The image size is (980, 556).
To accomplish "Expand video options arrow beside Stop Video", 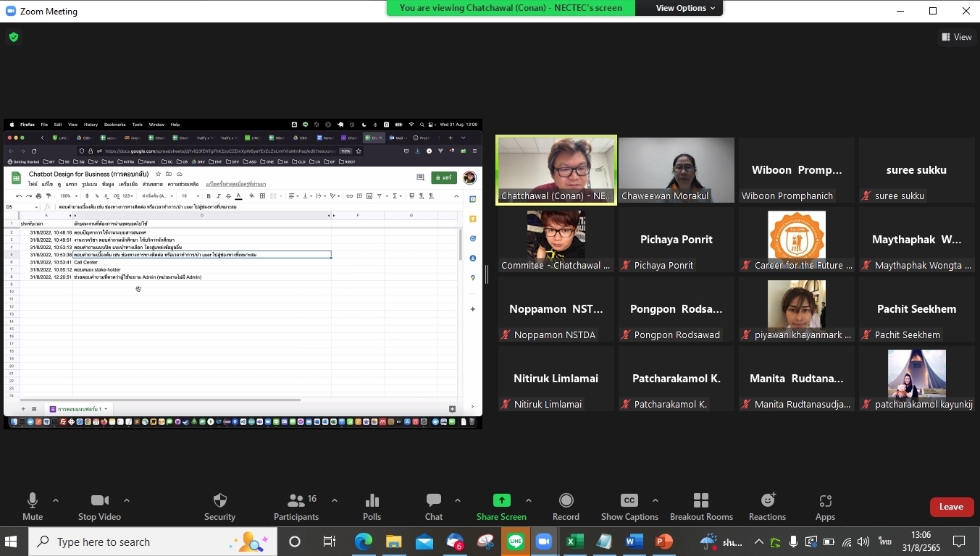I will tap(127, 500).
